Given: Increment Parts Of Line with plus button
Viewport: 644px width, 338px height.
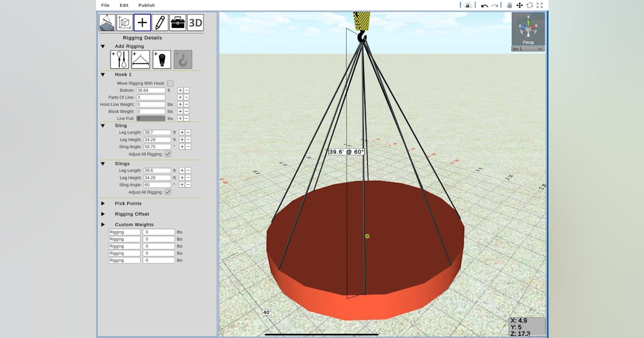Looking at the screenshot, I should tap(180, 97).
